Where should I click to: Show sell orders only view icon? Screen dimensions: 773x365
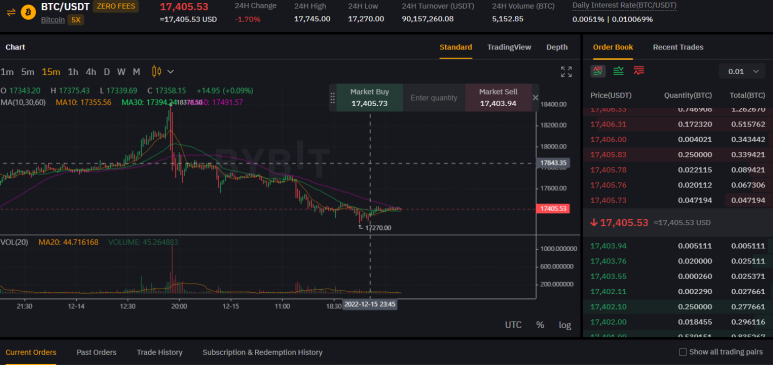point(639,71)
